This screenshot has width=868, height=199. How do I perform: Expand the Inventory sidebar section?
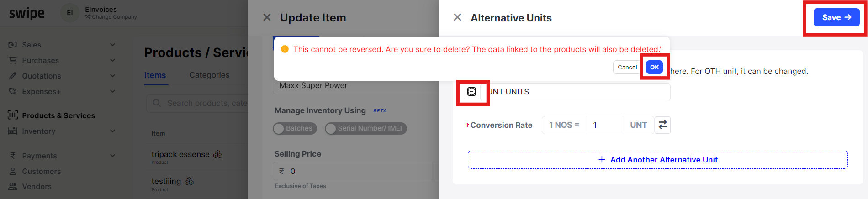point(112,131)
